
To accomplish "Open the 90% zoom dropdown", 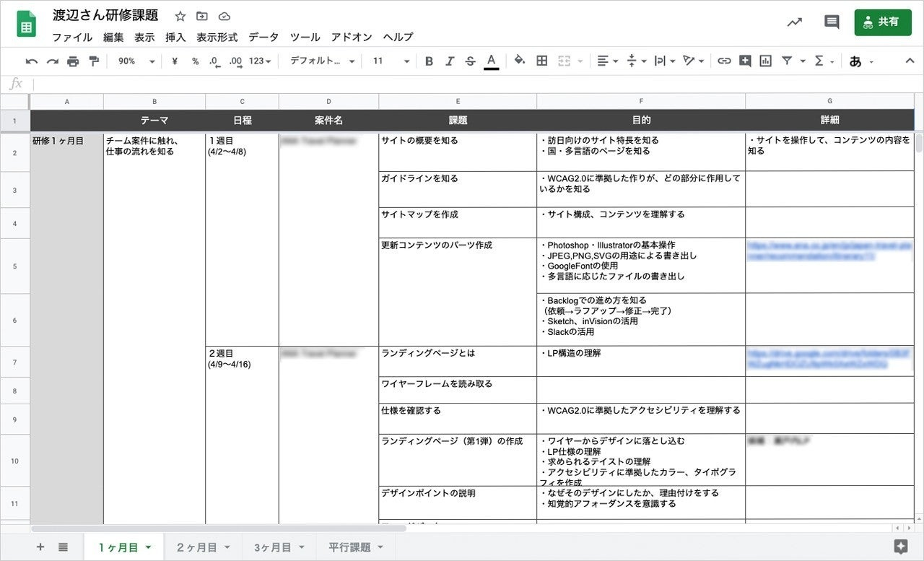I will pos(136,61).
